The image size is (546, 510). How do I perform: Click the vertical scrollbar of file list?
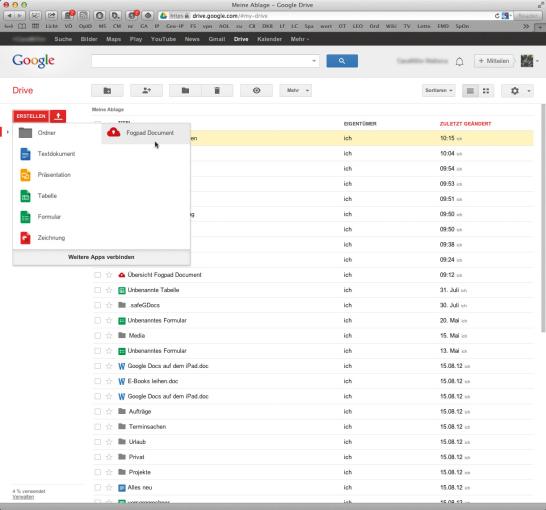pyautogui.click(x=543, y=218)
